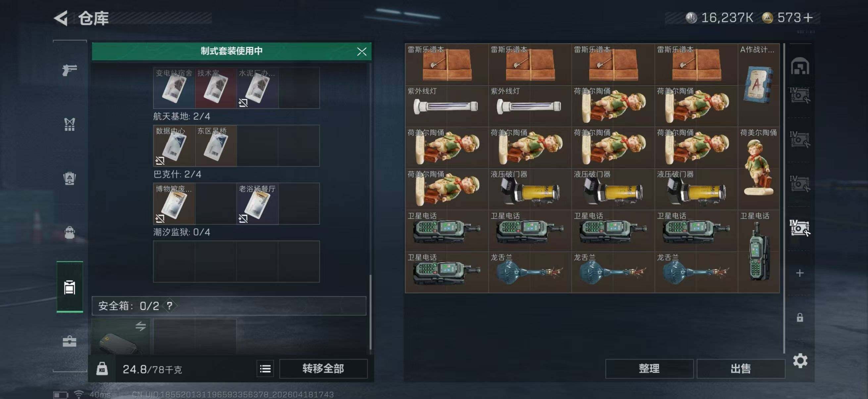Go back using the warehouse arrow

click(x=61, y=18)
